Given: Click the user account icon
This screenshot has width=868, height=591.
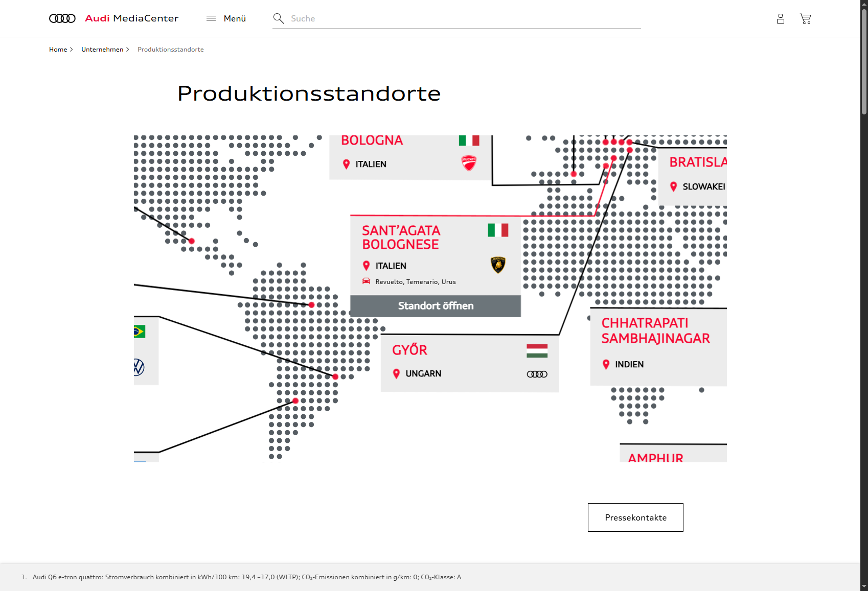Looking at the screenshot, I should (780, 18).
